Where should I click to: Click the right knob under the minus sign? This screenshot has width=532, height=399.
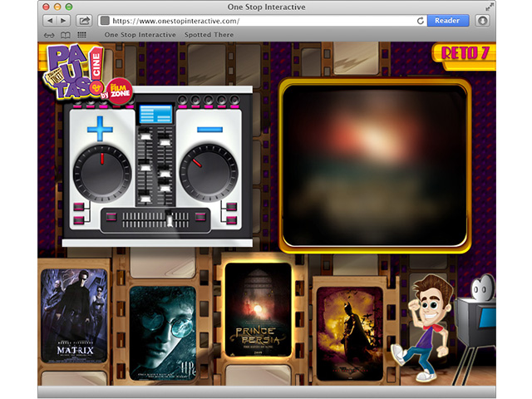(x=209, y=173)
